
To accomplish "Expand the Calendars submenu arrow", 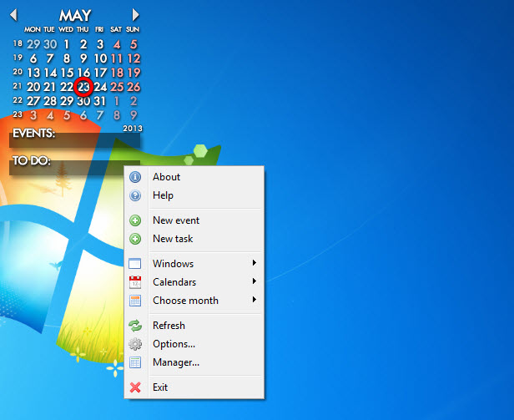I will coord(254,281).
